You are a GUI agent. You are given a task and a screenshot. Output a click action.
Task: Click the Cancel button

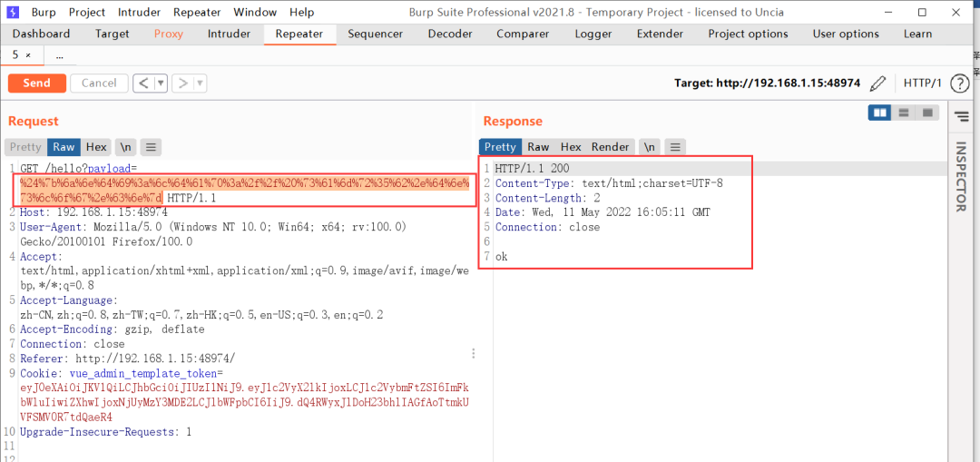coord(99,84)
